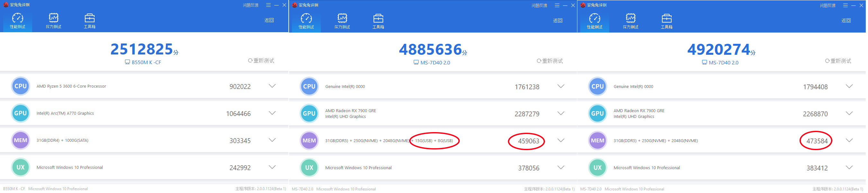Click GPU badge icon beside Intel Arc A770
The width and height of the screenshot is (868, 193).
click(x=21, y=113)
